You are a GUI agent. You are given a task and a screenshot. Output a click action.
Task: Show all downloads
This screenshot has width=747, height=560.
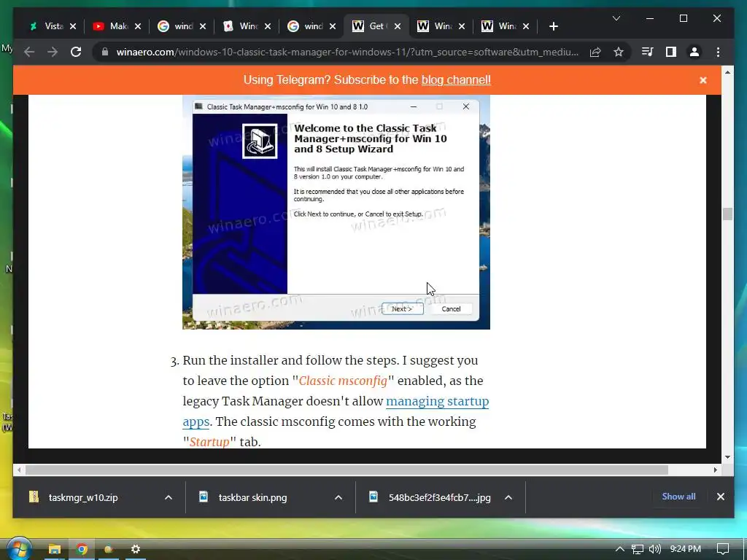click(x=678, y=496)
